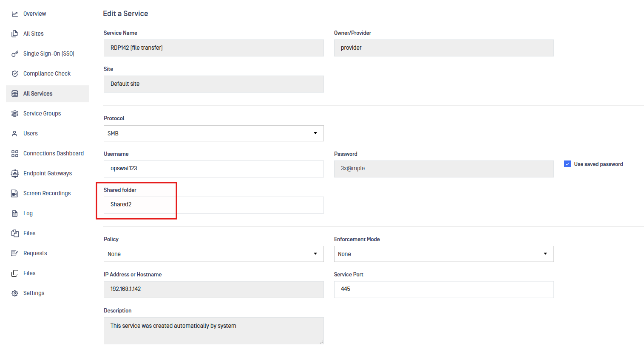Open Requests in the sidebar
Image resolution: width=644 pixels, height=349 pixels.
point(35,253)
